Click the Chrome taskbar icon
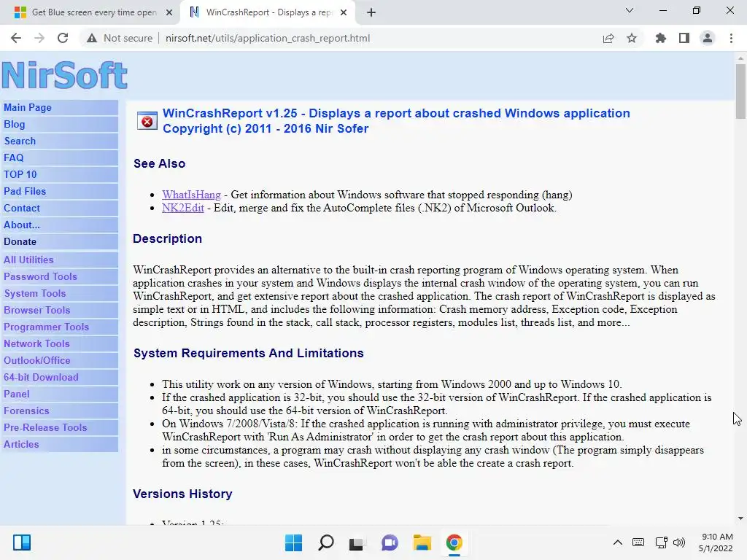 [454, 542]
